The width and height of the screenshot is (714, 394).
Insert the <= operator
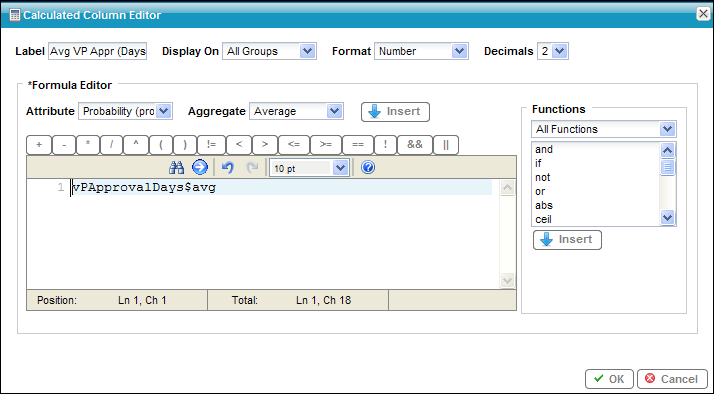pyautogui.click(x=294, y=145)
